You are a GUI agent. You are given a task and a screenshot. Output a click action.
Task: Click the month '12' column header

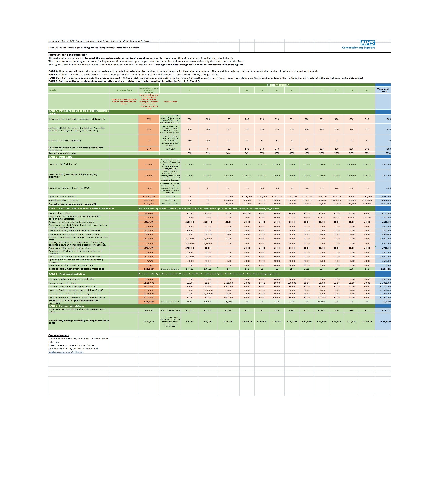[367, 90]
